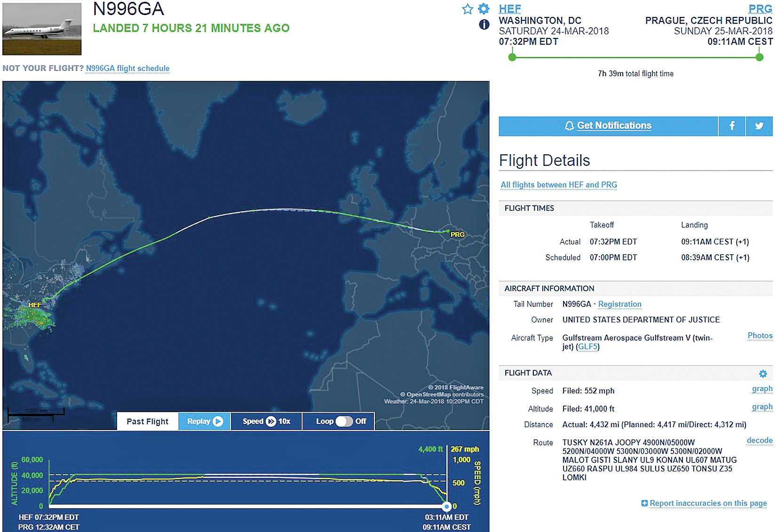Open the aircraft photo thumbnail
Viewport: 778px width, 532px height.
pos(42,29)
